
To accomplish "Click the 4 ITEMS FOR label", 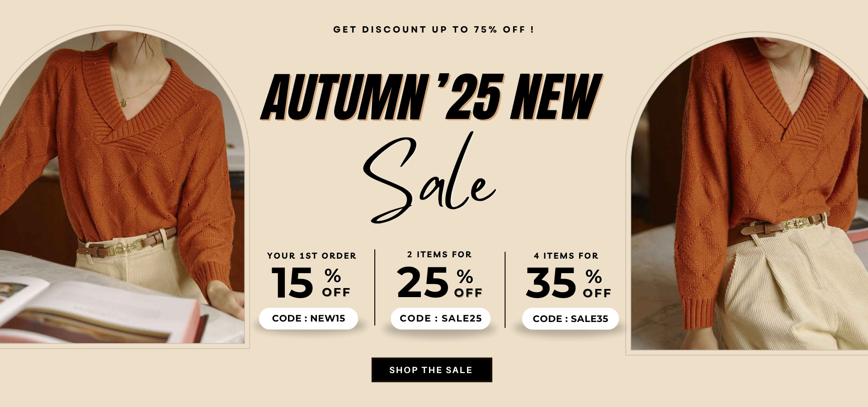I will tap(566, 256).
